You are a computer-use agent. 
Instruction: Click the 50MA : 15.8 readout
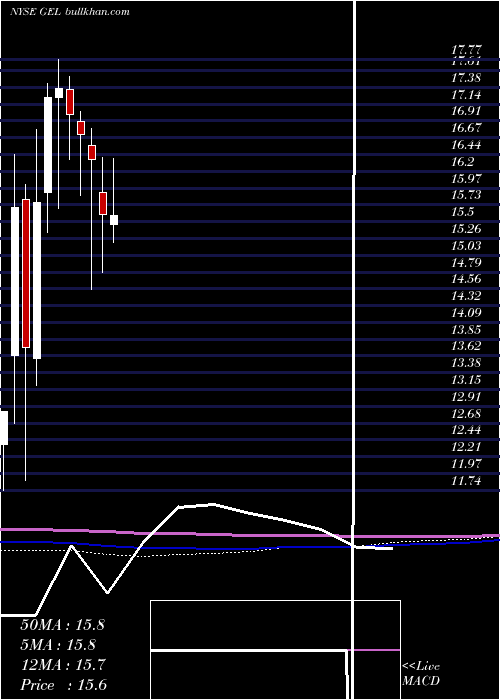62,625
